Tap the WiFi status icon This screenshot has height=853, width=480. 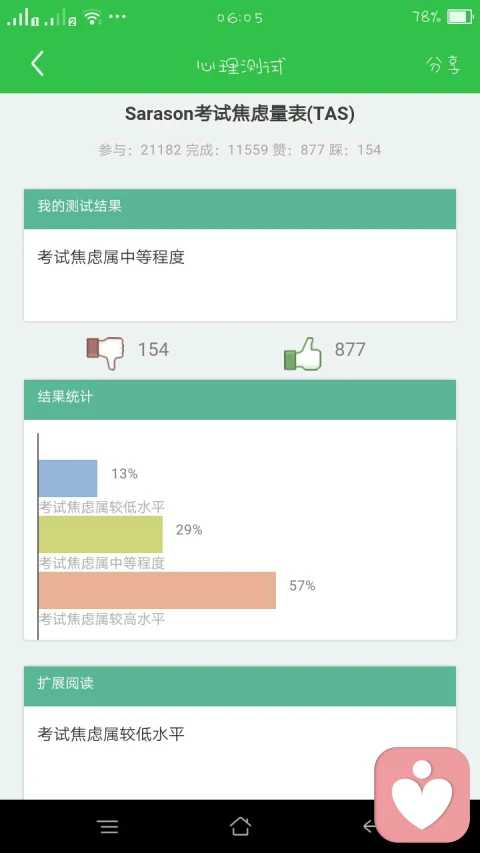93,18
